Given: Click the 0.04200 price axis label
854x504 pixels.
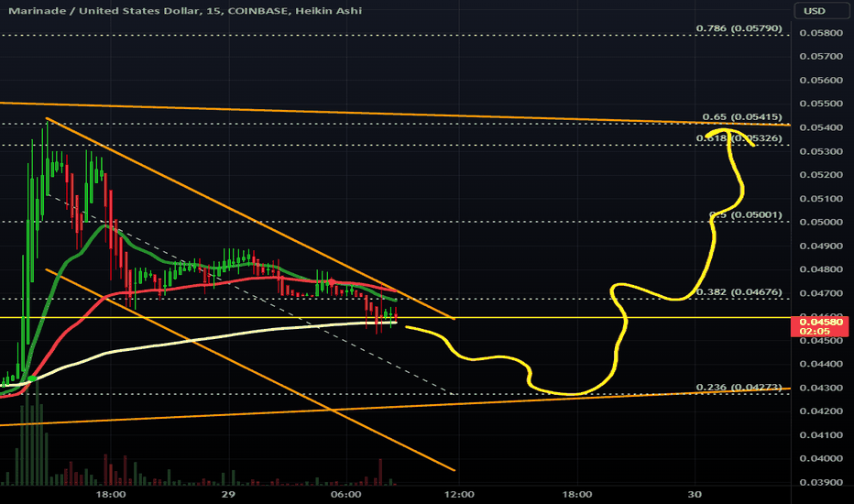Looking at the screenshot, I should click(x=821, y=411).
